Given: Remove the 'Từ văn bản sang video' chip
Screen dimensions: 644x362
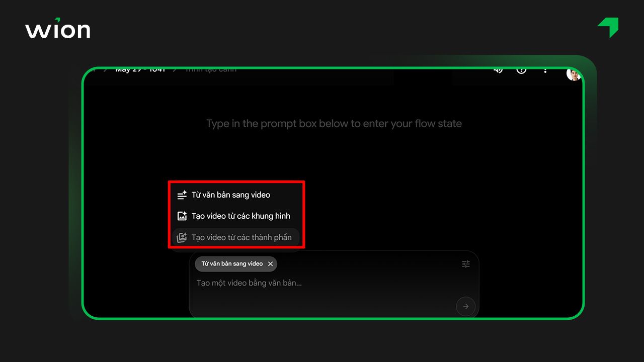Looking at the screenshot, I should pos(271,264).
